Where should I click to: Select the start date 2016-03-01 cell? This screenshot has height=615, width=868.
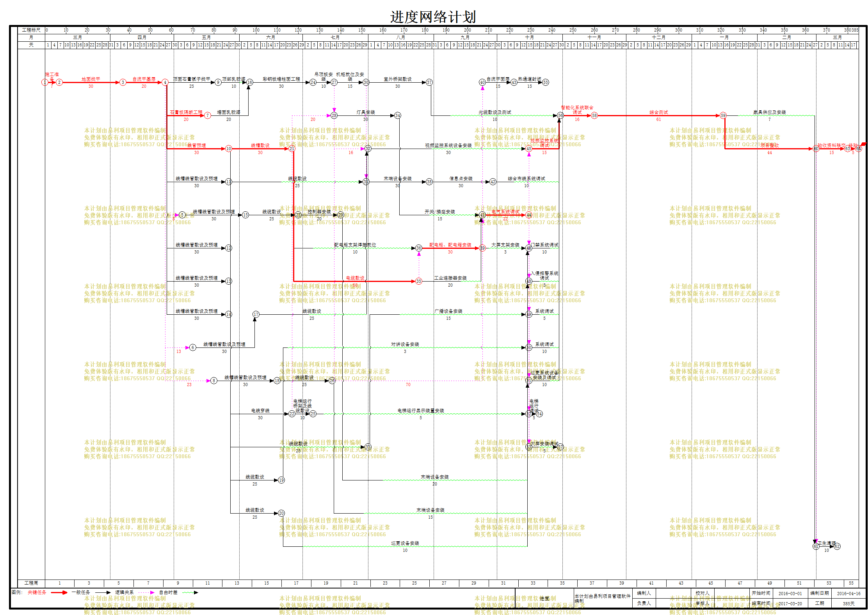coord(790,594)
